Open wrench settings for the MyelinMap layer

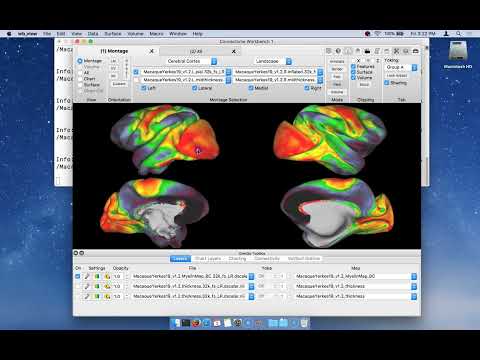click(x=87, y=276)
